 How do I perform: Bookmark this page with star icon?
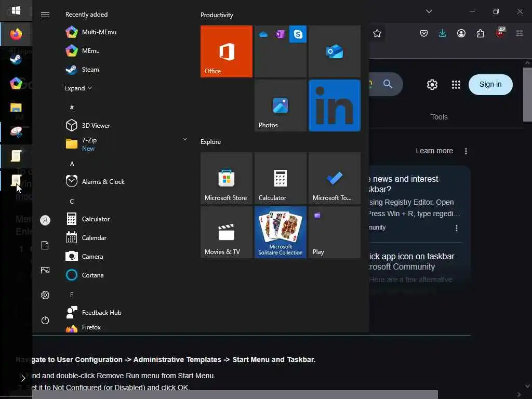(377, 33)
